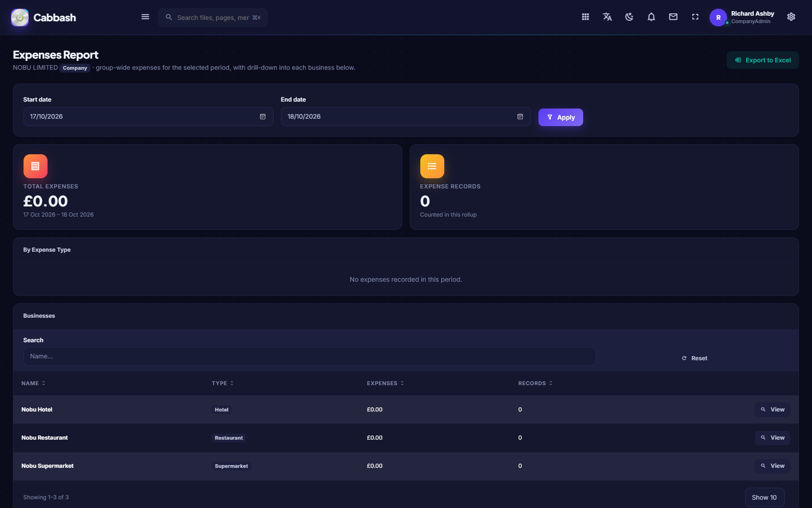This screenshot has width=812, height=508.
Task: Open the language translation menu
Action: tap(607, 17)
